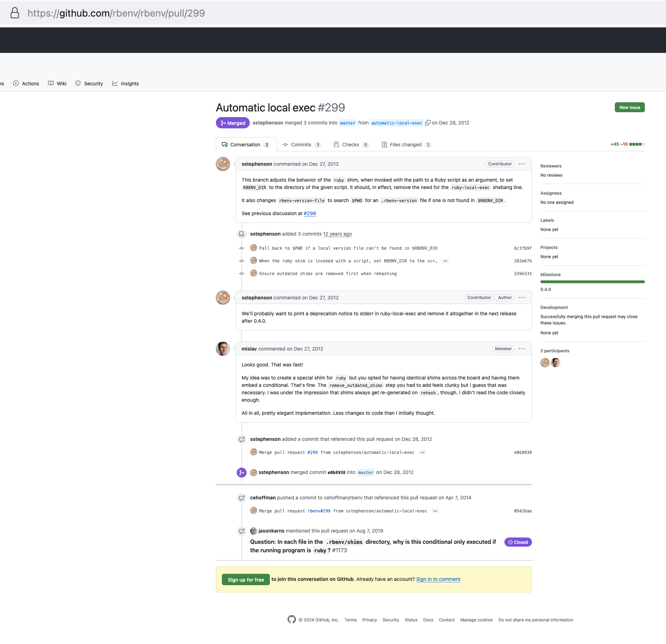This screenshot has height=644, width=666.
Task: Open commit hash 283e67b
Action: tap(523, 261)
